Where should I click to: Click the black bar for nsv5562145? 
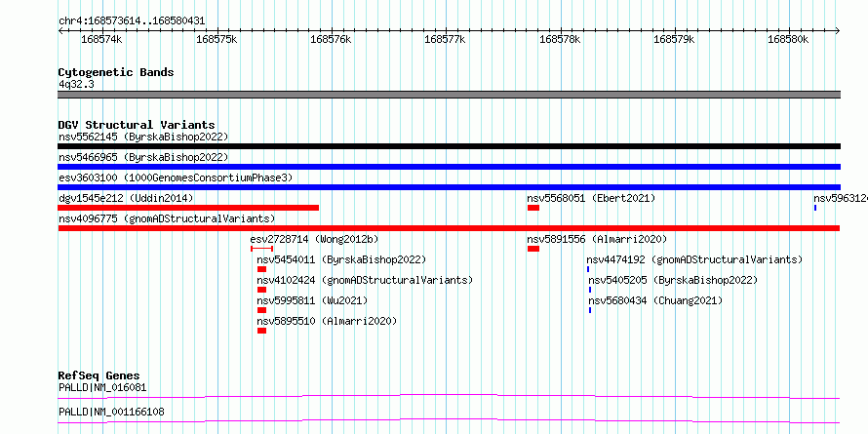pyautogui.click(x=449, y=146)
